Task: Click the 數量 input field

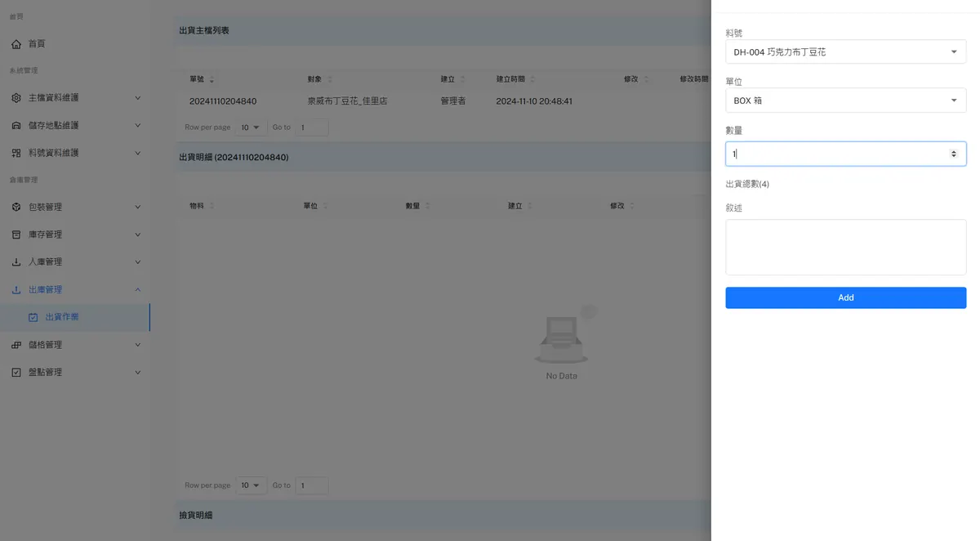Action: (845, 154)
